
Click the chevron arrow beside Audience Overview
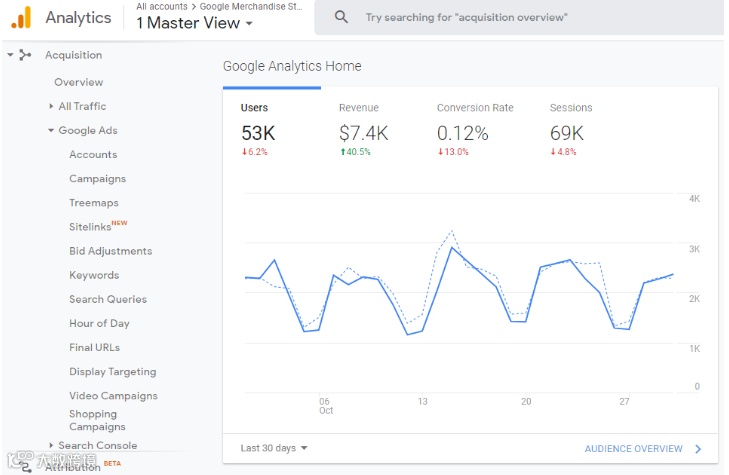point(698,449)
